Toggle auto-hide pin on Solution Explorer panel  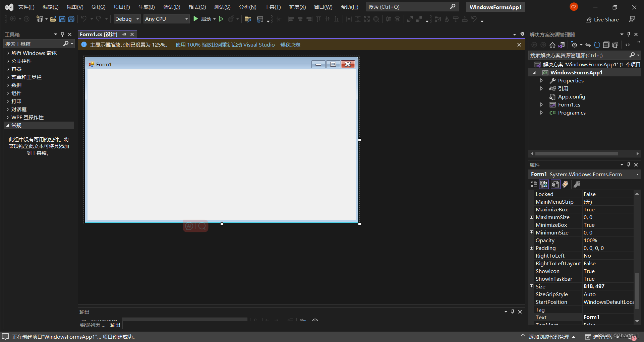coord(629,34)
